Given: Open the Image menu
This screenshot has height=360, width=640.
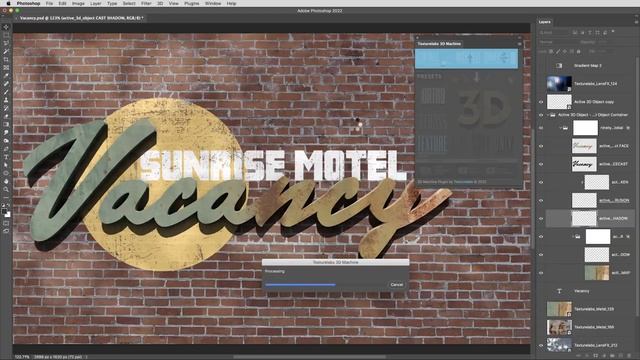Looking at the screenshot, I should [x=78, y=3].
